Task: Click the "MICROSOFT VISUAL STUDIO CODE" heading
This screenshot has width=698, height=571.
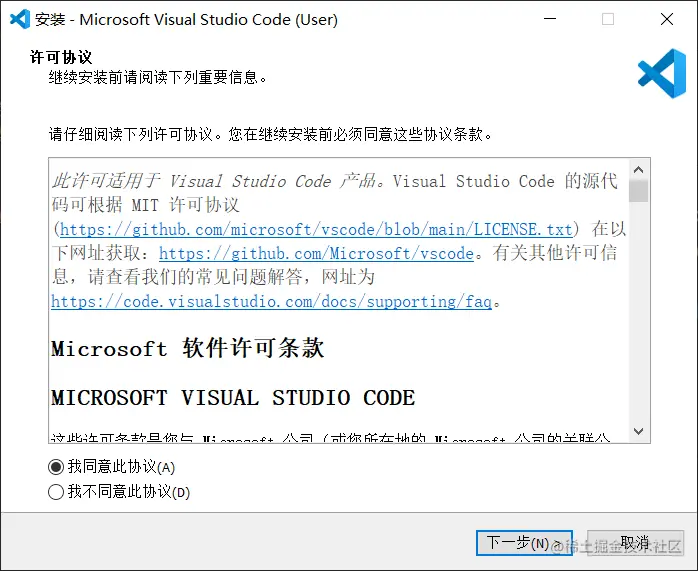Action: 233,397
